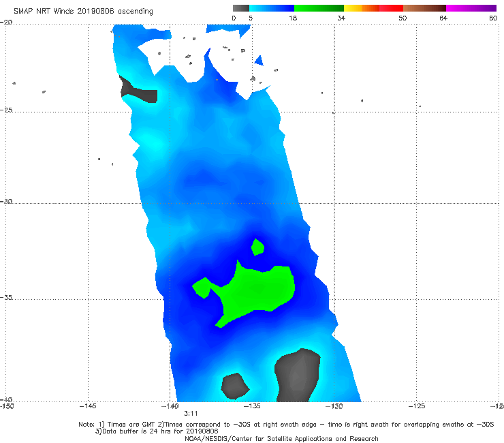The width and height of the screenshot is (504, 443).
Task: Click the longitude label '-130'
Action: point(334,406)
